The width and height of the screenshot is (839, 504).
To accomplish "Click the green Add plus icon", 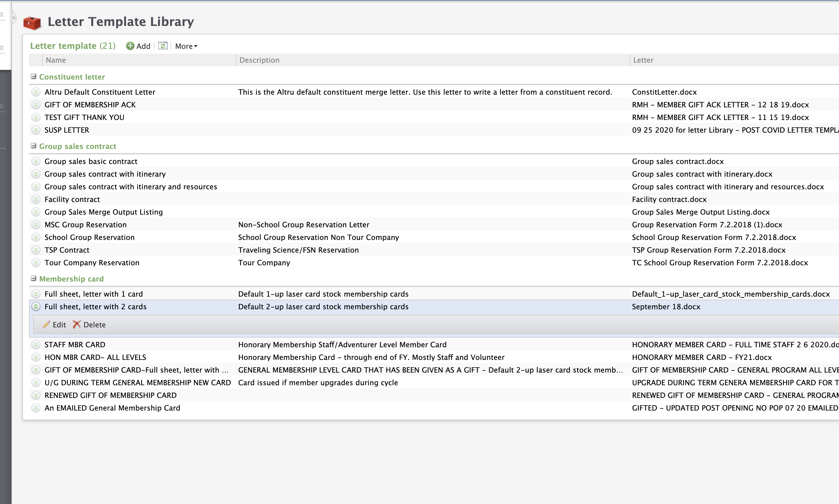I will click(x=130, y=46).
